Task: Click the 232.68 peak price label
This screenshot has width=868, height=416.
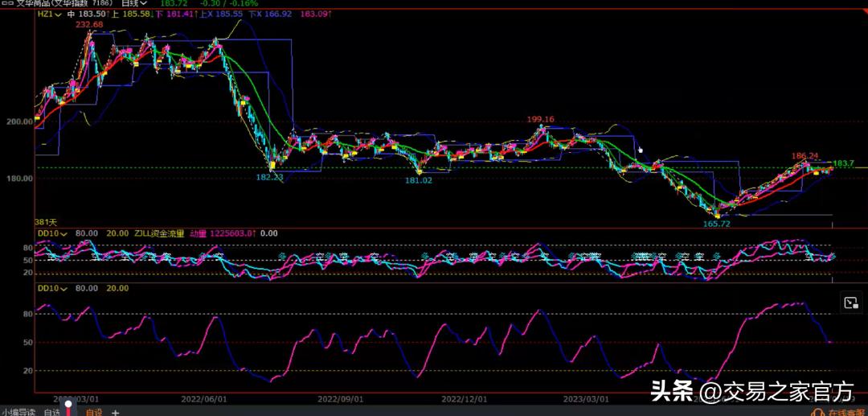Action: (90, 24)
